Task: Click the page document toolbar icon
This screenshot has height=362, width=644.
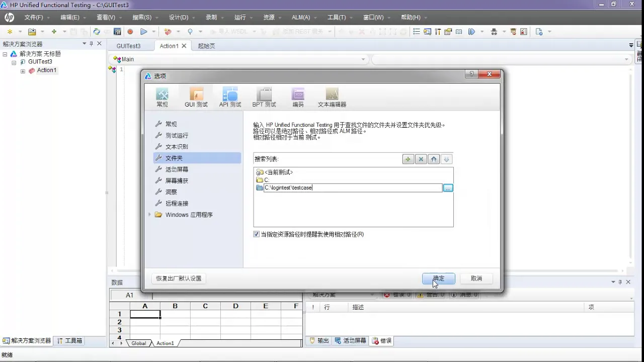Action: pyautogui.click(x=539, y=31)
